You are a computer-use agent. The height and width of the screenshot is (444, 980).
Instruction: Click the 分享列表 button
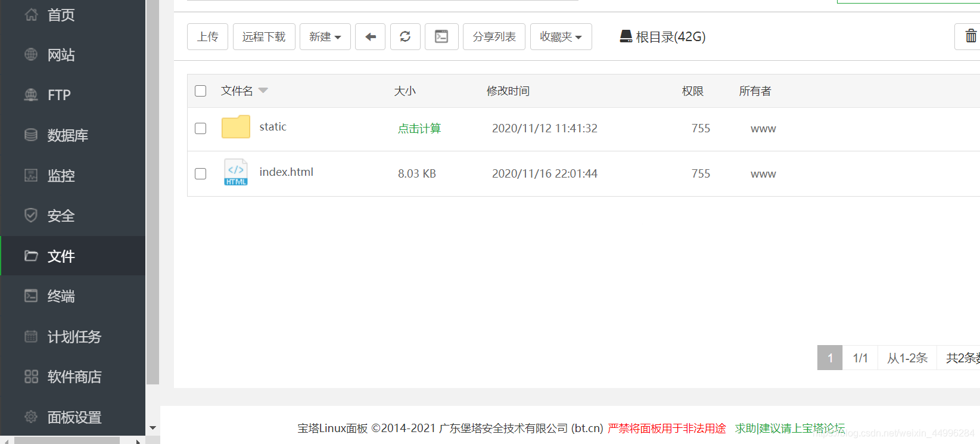(x=494, y=37)
